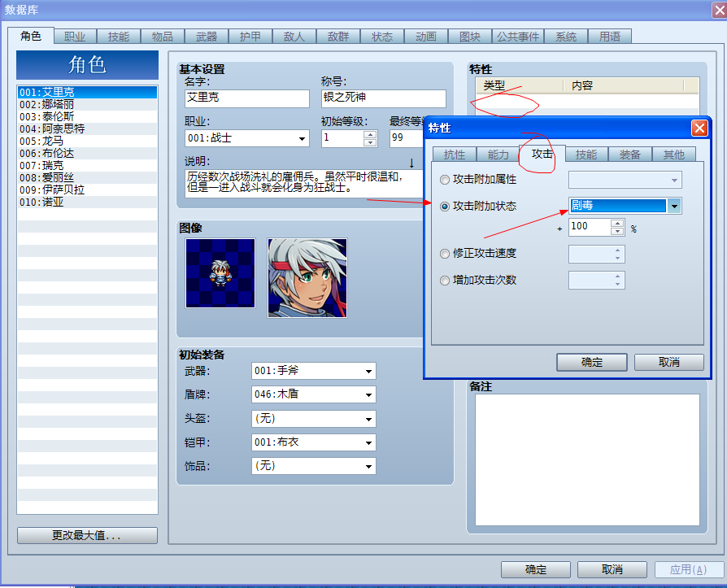The height and width of the screenshot is (588, 727).
Task: Open the 动画 database tab
Action: tap(426, 37)
